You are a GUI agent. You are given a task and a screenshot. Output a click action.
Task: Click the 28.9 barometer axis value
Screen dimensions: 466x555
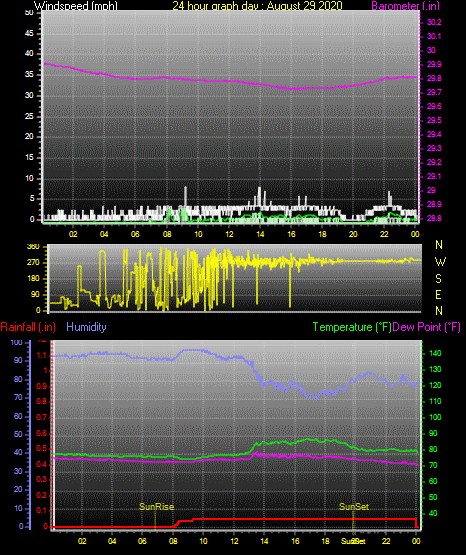pyautogui.click(x=434, y=204)
